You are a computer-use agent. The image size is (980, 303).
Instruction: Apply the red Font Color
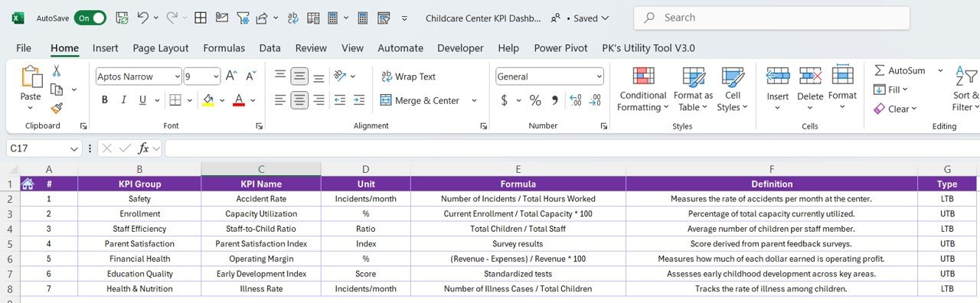(x=238, y=100)
